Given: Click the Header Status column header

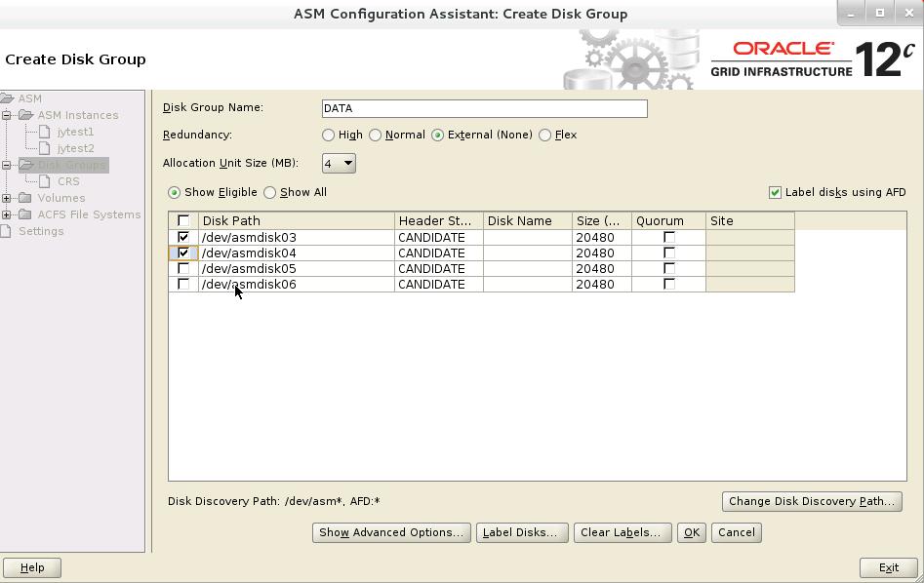Looking at the screenshot, I should [439, 221].
